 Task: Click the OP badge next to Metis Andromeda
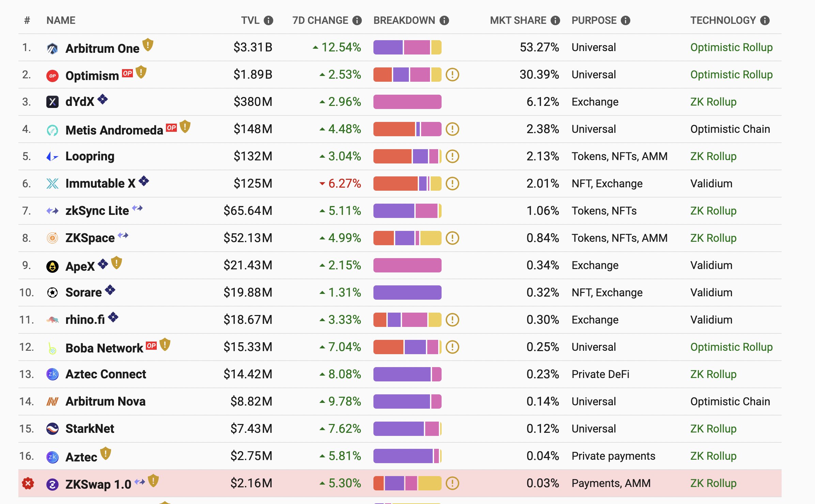pyautogui.click(x=171, y=127)
